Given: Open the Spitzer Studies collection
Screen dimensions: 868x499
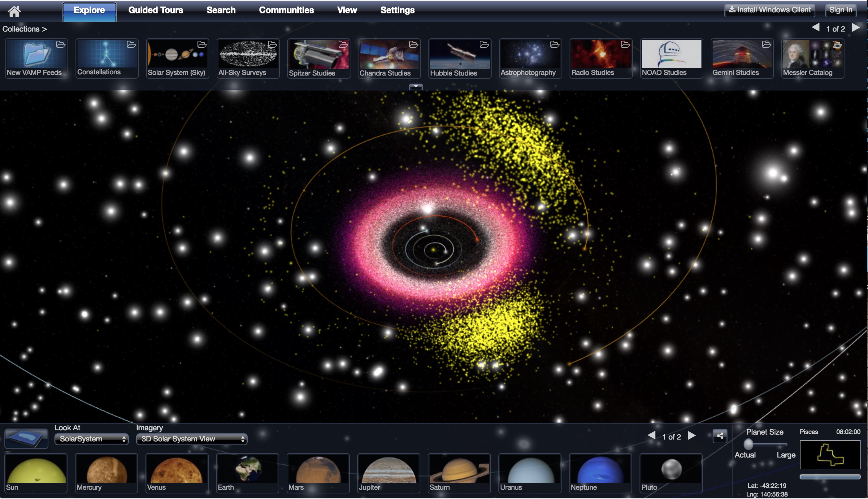Looking at the screenshot, I should click(x=319, y=58).
